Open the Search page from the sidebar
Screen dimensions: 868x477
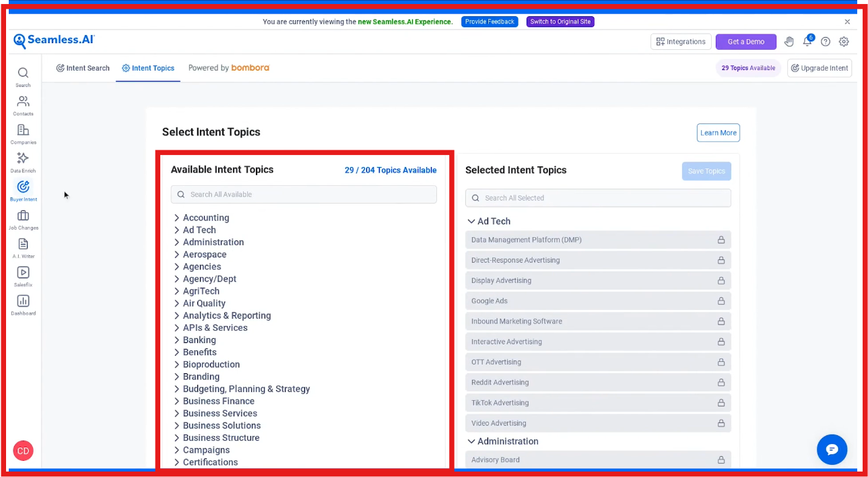pyautogui.click(x=23, y=74)
